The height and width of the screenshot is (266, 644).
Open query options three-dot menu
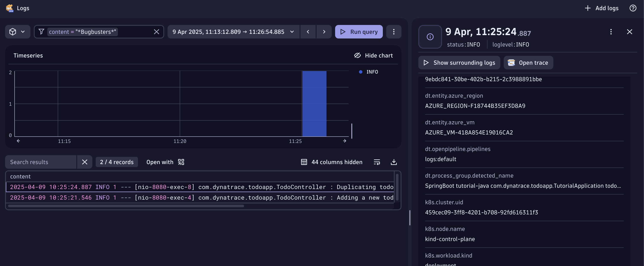click(393, 32)
